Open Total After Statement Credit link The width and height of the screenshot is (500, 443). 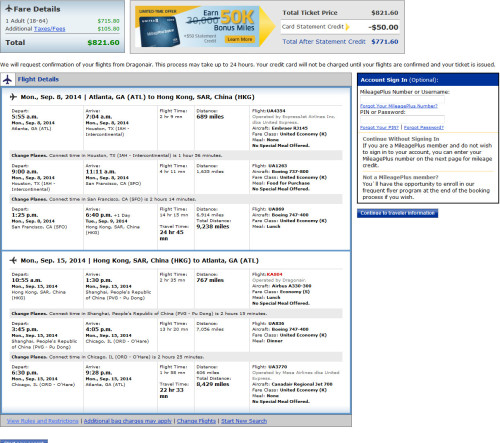click(x=324, y=42)
